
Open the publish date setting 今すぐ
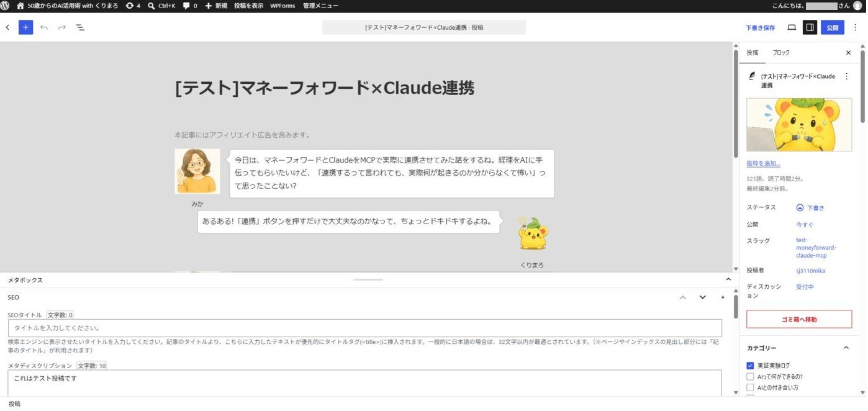click(x=805, y=225)
